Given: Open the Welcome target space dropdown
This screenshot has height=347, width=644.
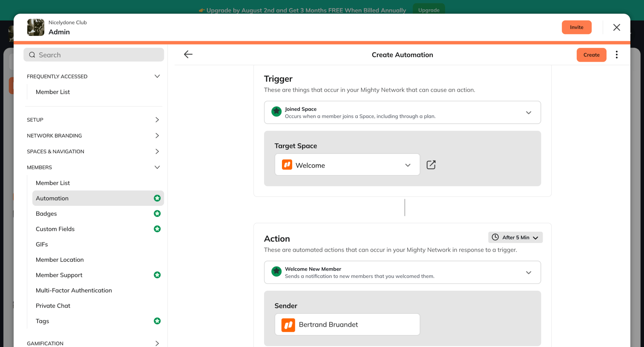Looking at the screenshot, I should [347, 165].
